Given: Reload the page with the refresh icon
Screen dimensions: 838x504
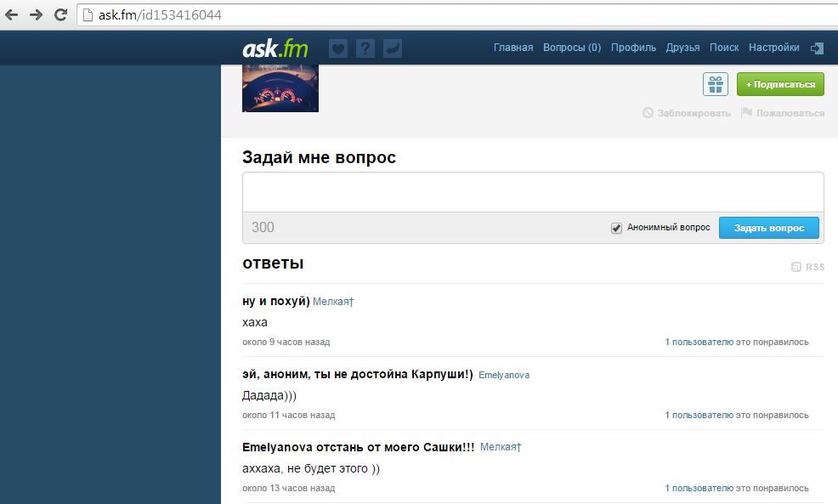Looking at the screenshot, I should tap(61, 15).
